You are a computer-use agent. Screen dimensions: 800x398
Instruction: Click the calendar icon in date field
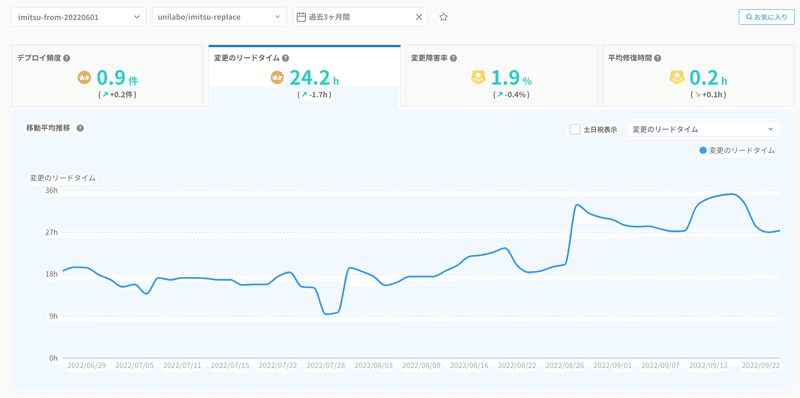302,17
